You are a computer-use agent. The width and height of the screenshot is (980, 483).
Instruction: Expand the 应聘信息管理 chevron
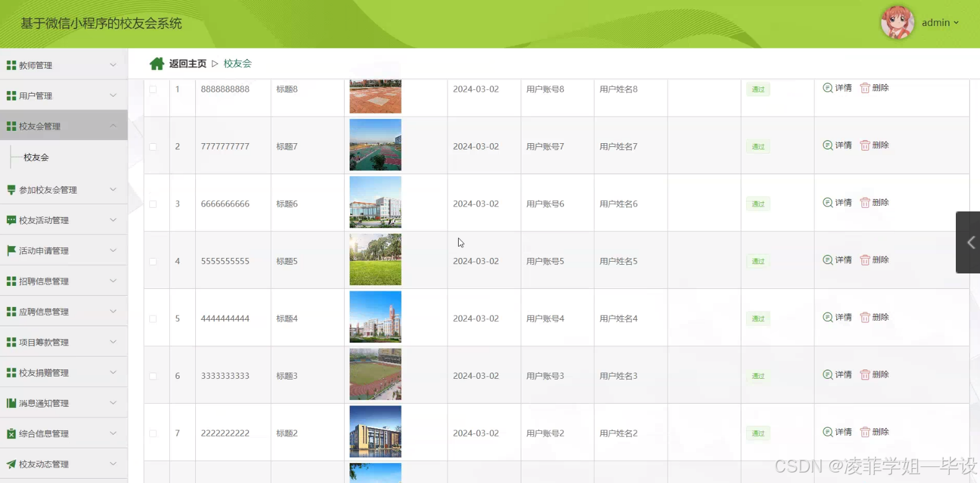tap(113, 311)
